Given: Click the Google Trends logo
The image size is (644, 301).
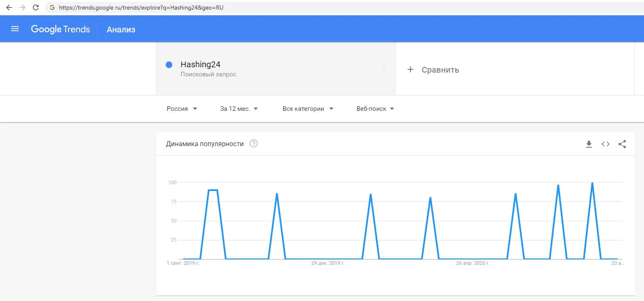Looking at the screenshot, I should click(x=60, y=29).
